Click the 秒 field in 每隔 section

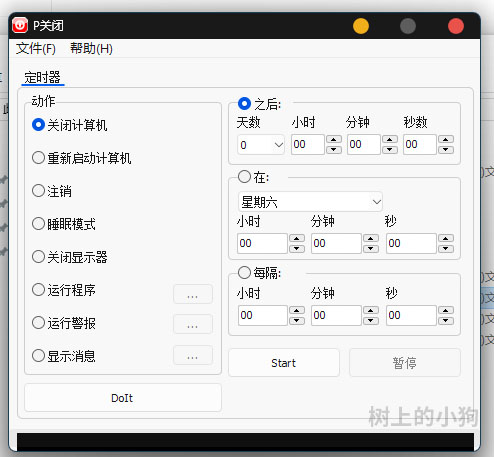tap(411, 315)
